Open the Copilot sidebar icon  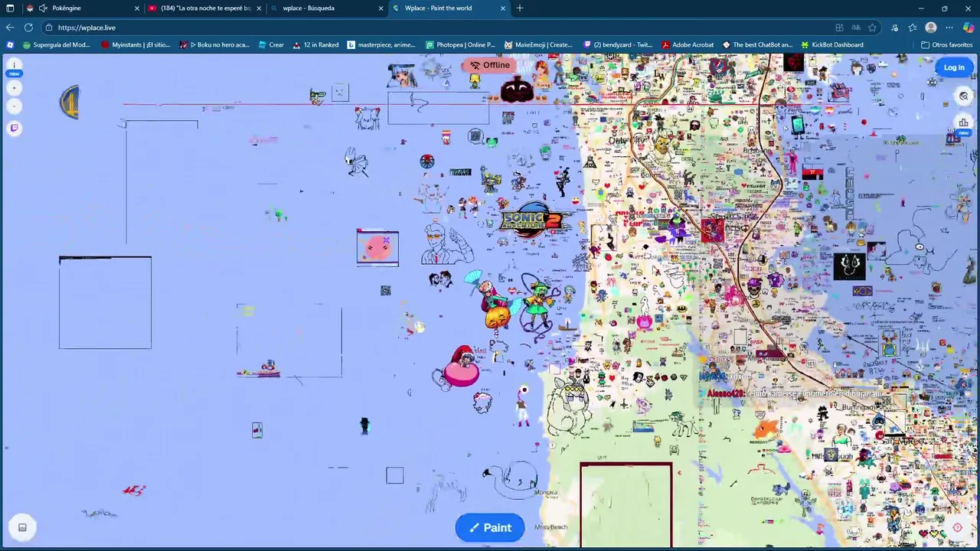click(x=969, y=28)
